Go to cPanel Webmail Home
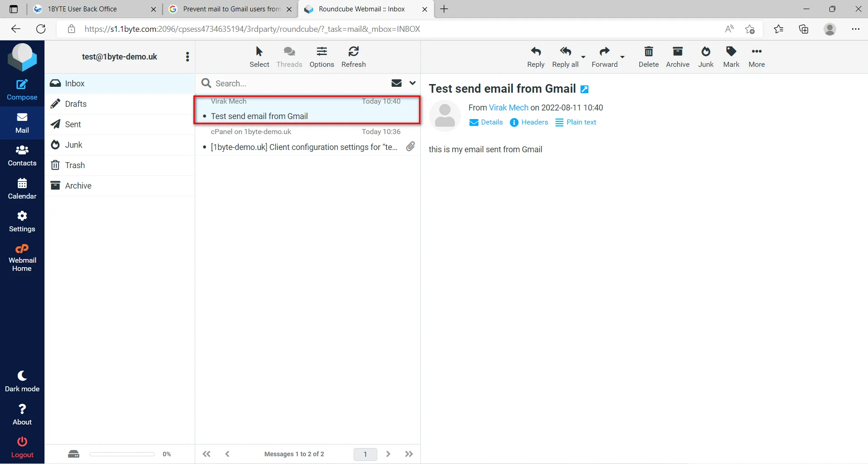The image size is (868, 464). 22,258
